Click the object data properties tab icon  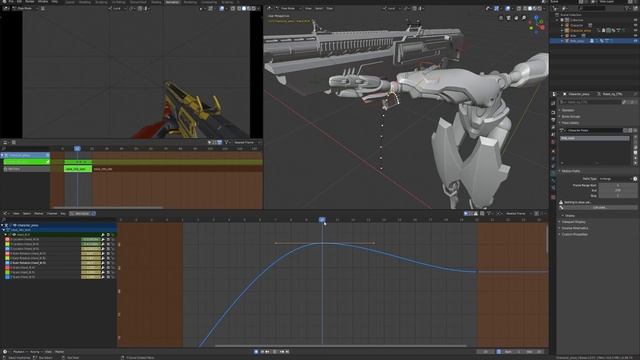point(553,173)
